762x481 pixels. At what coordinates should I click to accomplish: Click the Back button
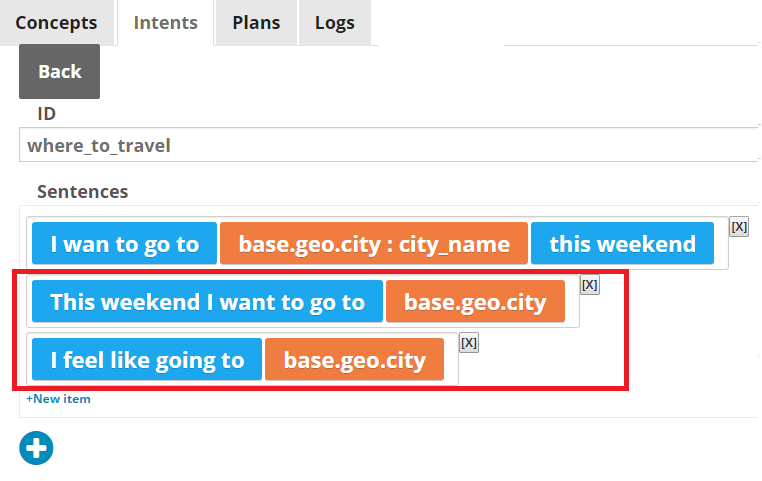point(60,71)
